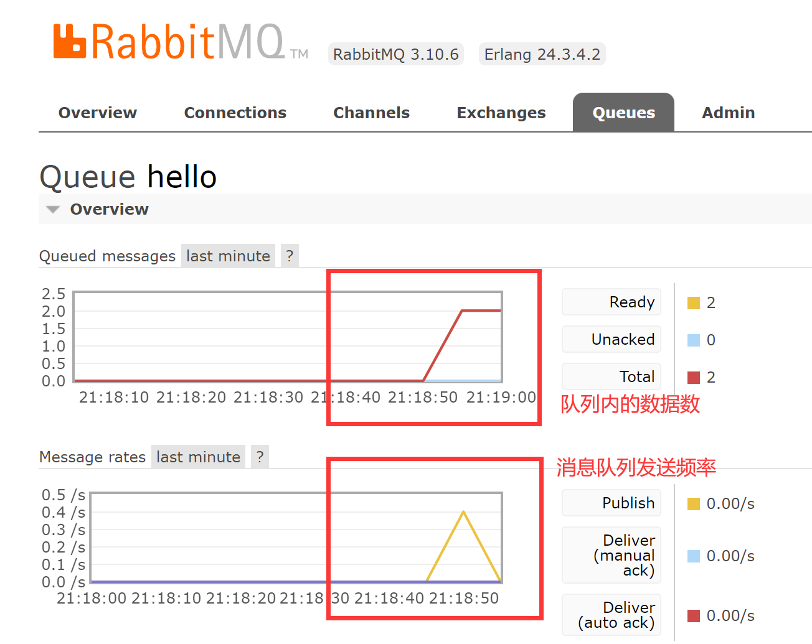The image size is (812, 644).
Task: Collapse the Overview section triangle
Action: point(53,209)
